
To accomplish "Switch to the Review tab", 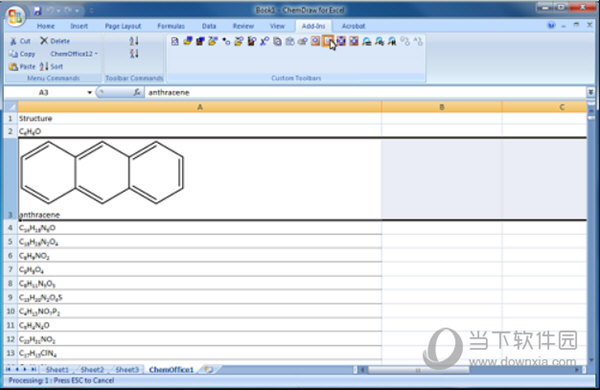I will (x=243, y=26).
